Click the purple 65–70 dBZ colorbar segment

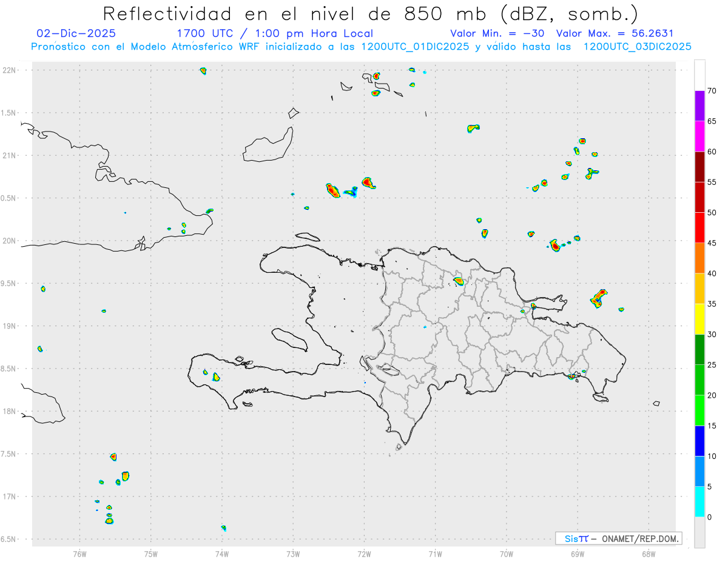(x=699, y=106)
